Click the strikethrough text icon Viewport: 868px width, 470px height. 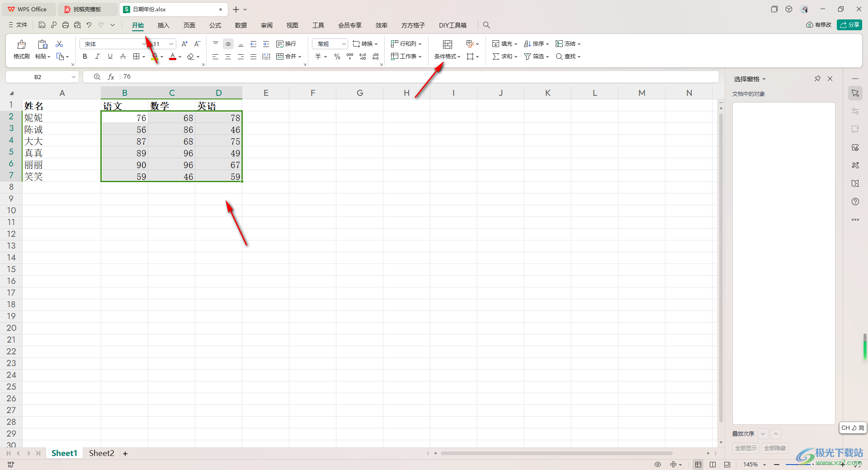point(123,56)
